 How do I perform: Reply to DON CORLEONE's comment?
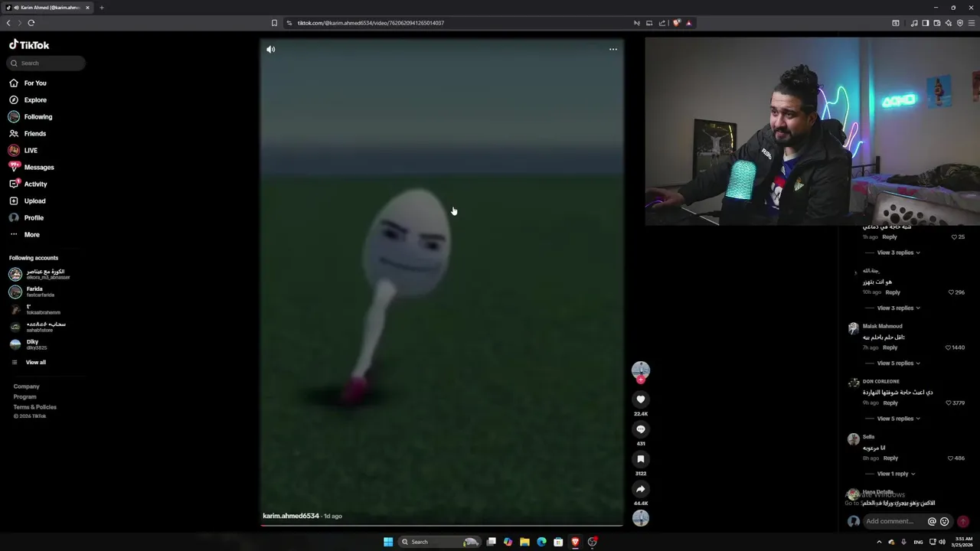tap(890, 403)
